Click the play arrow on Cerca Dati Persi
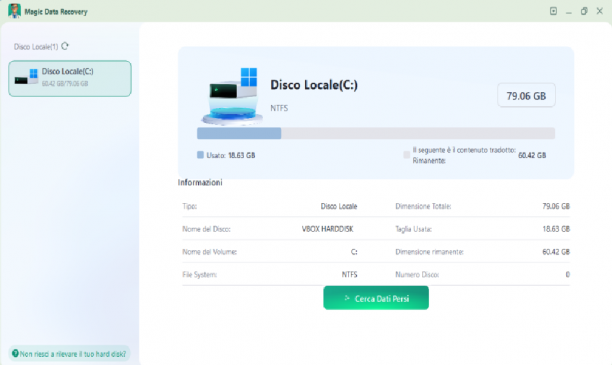612x365 pixels. point(347,298)
